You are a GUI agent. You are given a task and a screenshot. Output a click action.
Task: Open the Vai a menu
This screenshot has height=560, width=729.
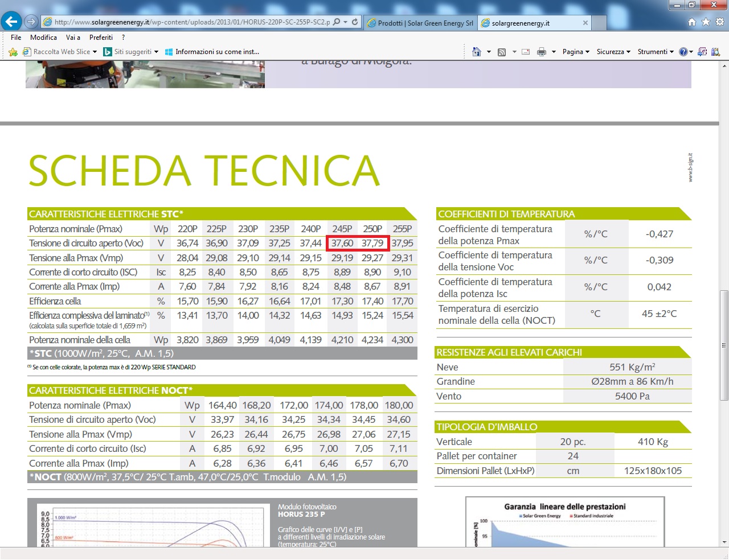click(73, 37)
